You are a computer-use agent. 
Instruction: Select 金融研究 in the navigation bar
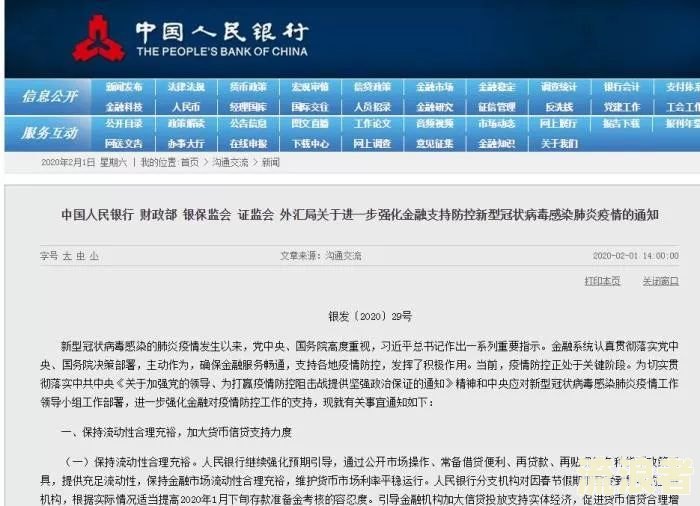pyautogui.click(x=434, y=107)
